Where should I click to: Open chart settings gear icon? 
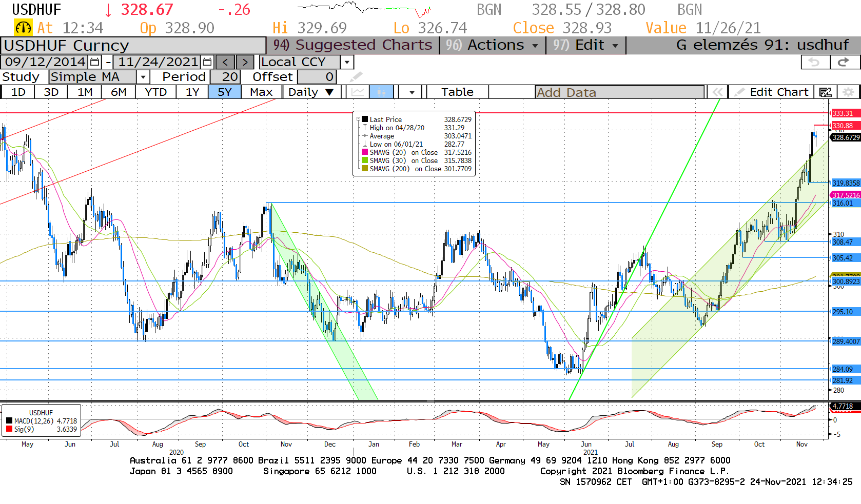pos(848,92)
